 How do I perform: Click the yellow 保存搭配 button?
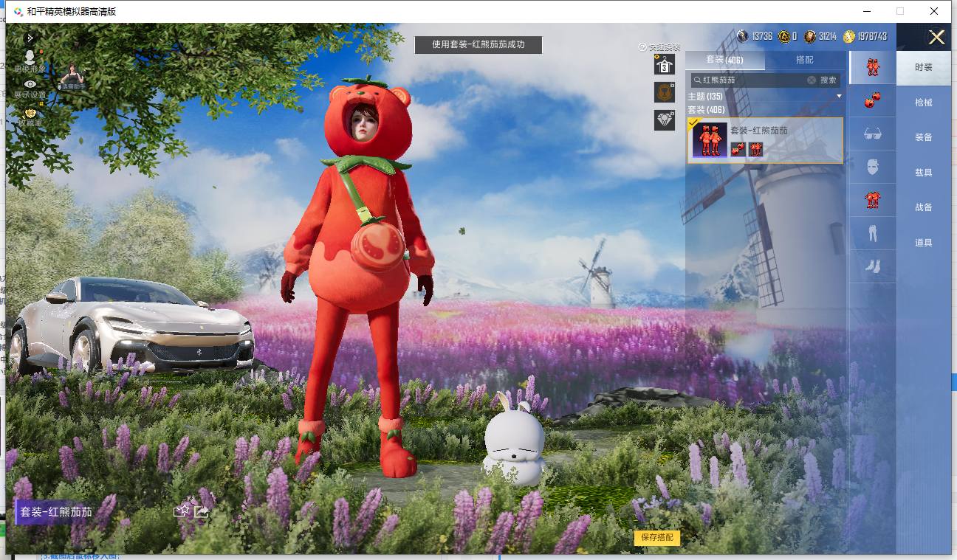[657, 538]
